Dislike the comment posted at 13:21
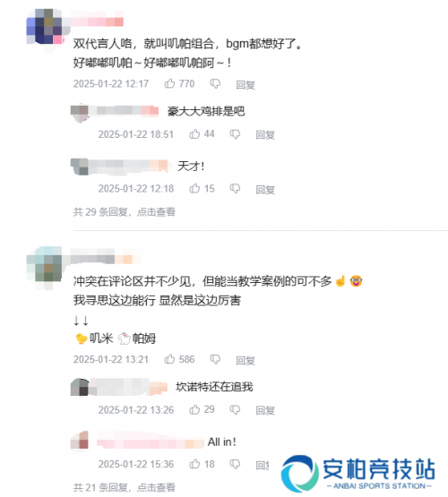Viewport: 448px width, 497px height. point(215,359)
